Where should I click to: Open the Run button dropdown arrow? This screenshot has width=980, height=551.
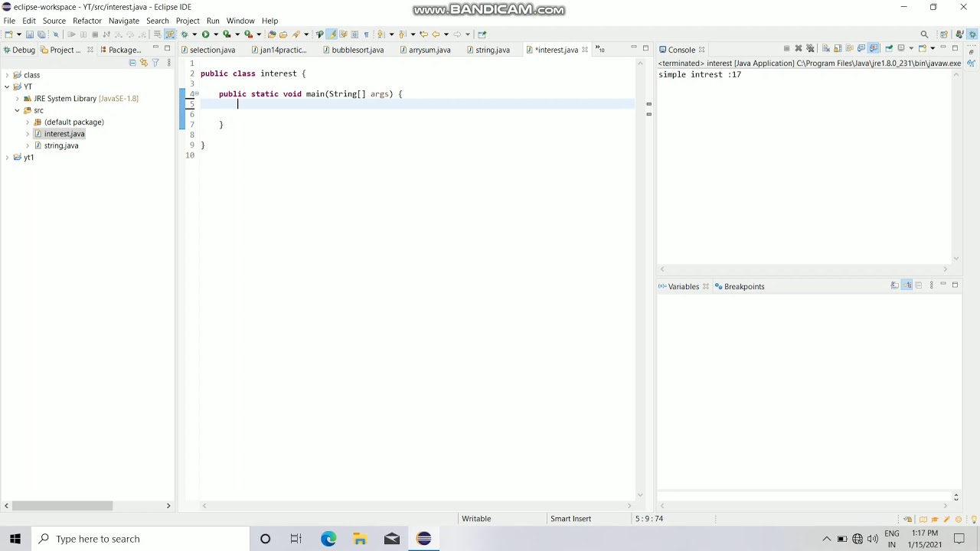216,34
